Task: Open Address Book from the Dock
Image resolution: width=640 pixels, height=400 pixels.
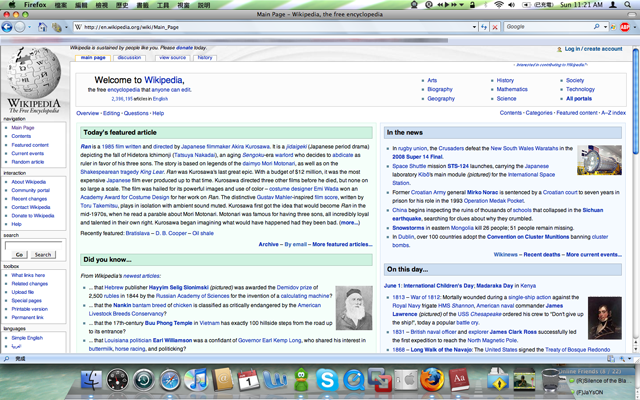Action: pos(222,380)
